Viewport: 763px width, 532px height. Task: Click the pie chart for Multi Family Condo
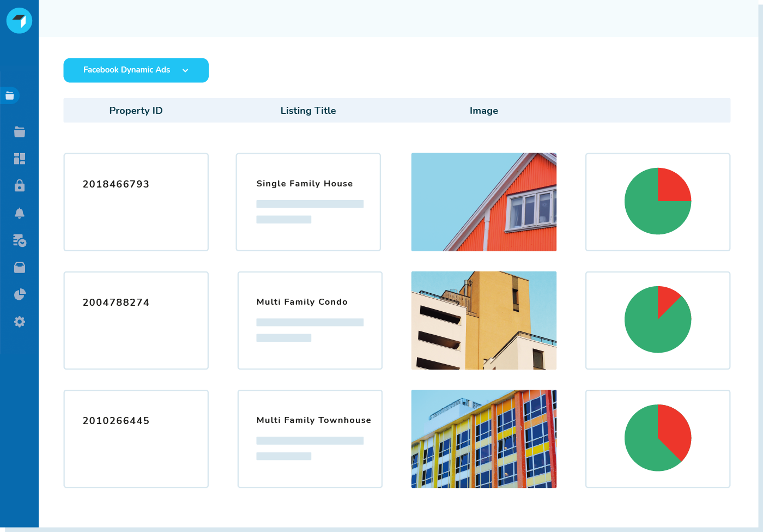tap(658, 319)
